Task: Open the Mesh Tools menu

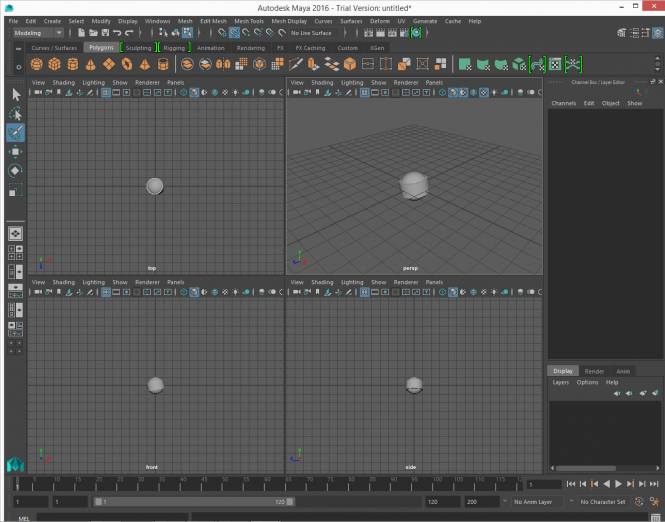Action: tap(249, 21)
